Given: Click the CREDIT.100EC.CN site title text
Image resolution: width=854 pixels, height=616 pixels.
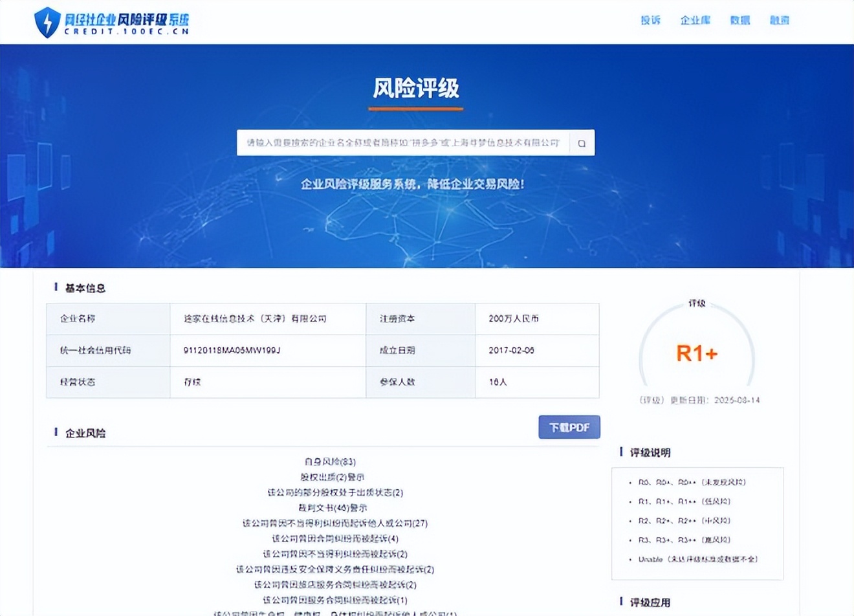Looking at the screenshot, I should coord(127,31).
